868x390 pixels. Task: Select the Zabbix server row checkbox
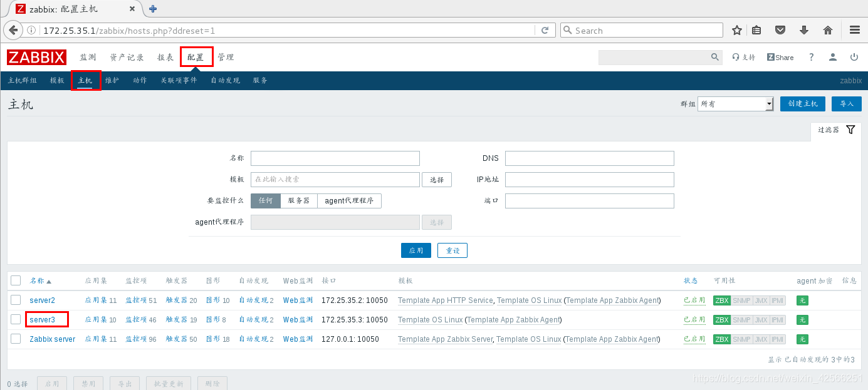click(x=16, y=339)
